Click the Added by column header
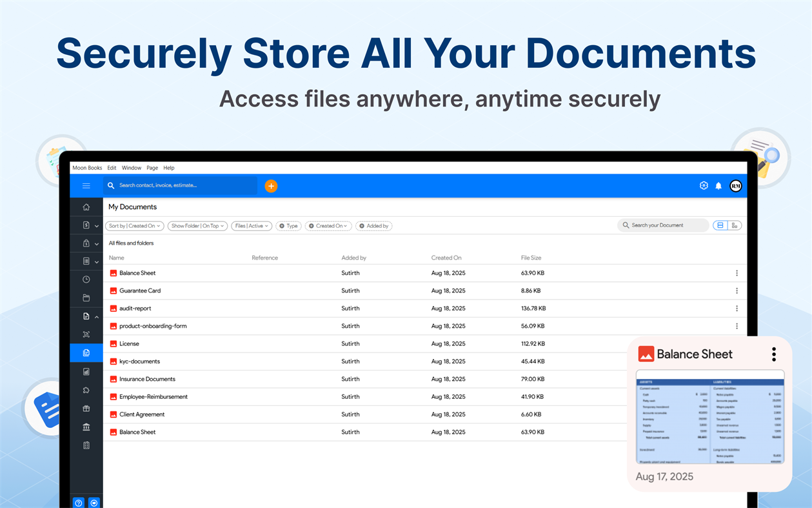This screenshot has width=812, height=508. [x=353, y=258]
